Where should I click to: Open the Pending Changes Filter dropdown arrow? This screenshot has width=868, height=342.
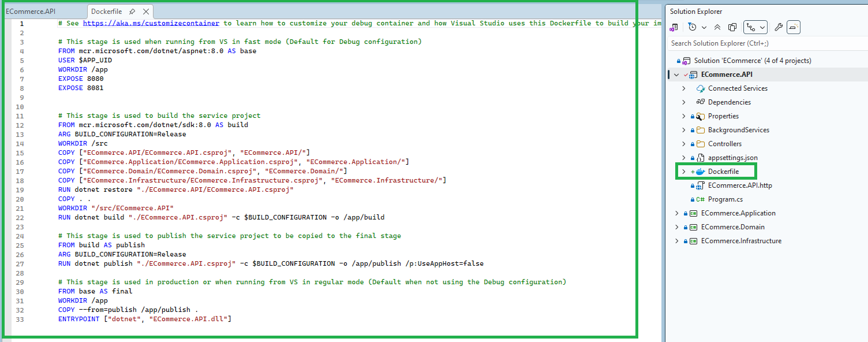click(704, 27)
